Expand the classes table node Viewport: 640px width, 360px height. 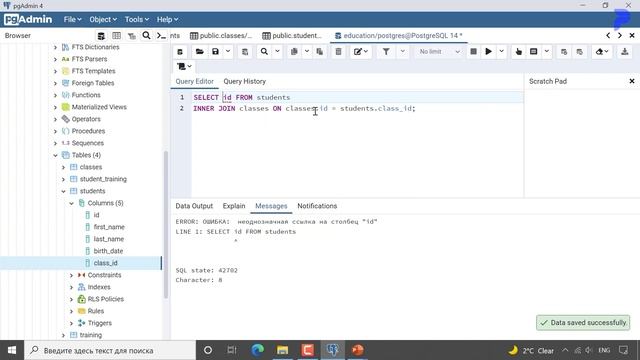point(63,167)
